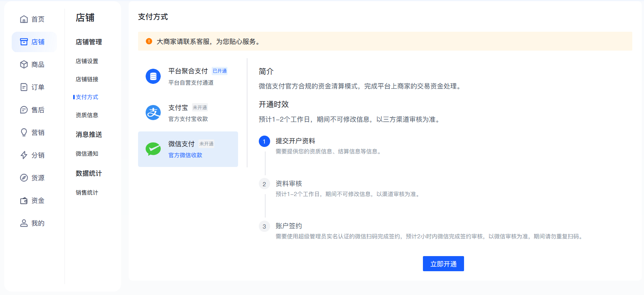Screen dimensions: 644x295
Task: Click the home icon in sidebar
Action: point(24,19)
